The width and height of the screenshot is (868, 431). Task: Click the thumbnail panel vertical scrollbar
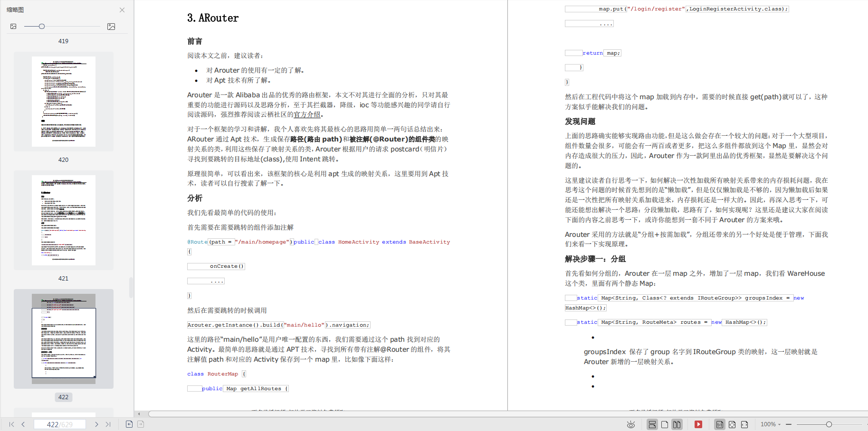coord(131,288)
